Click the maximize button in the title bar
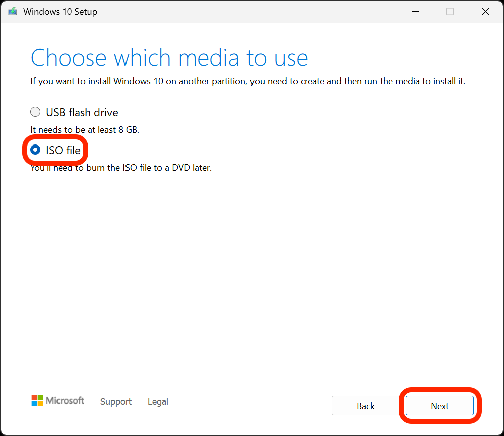The height and width of the screenshot is (436, 504). (450, 11)
